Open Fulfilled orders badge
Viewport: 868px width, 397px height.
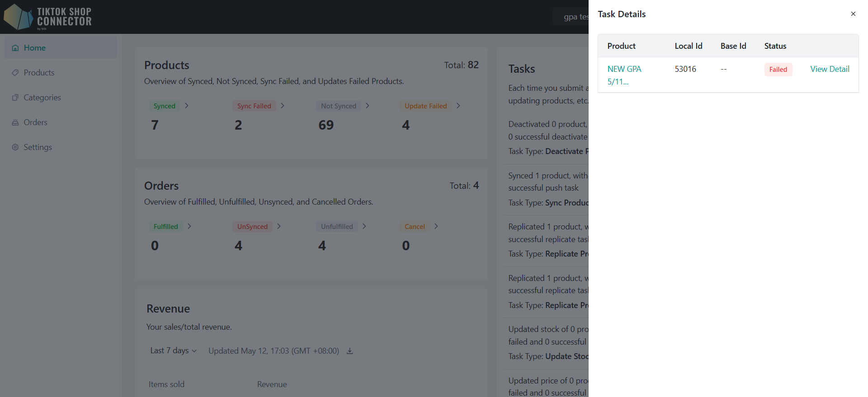coord(165,227)
